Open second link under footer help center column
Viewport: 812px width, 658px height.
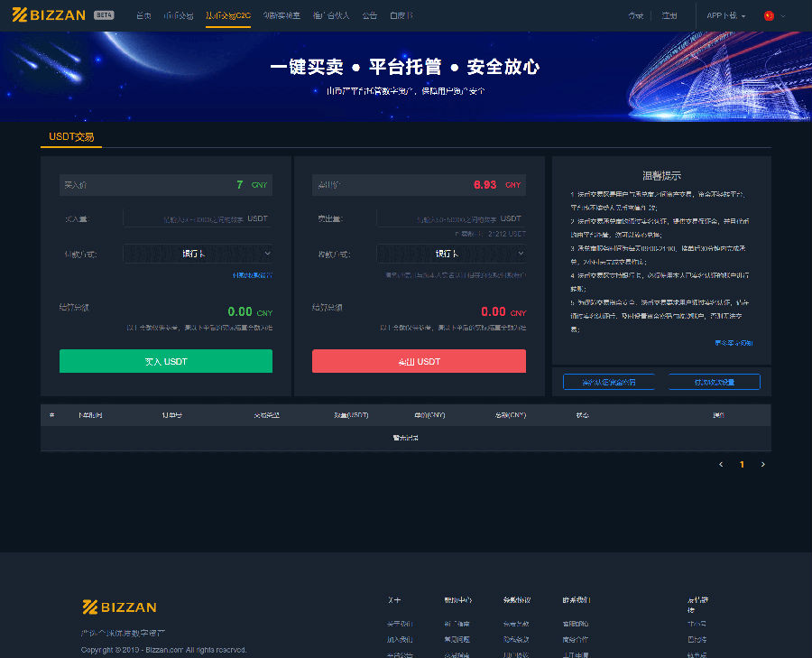coord(457,639)
